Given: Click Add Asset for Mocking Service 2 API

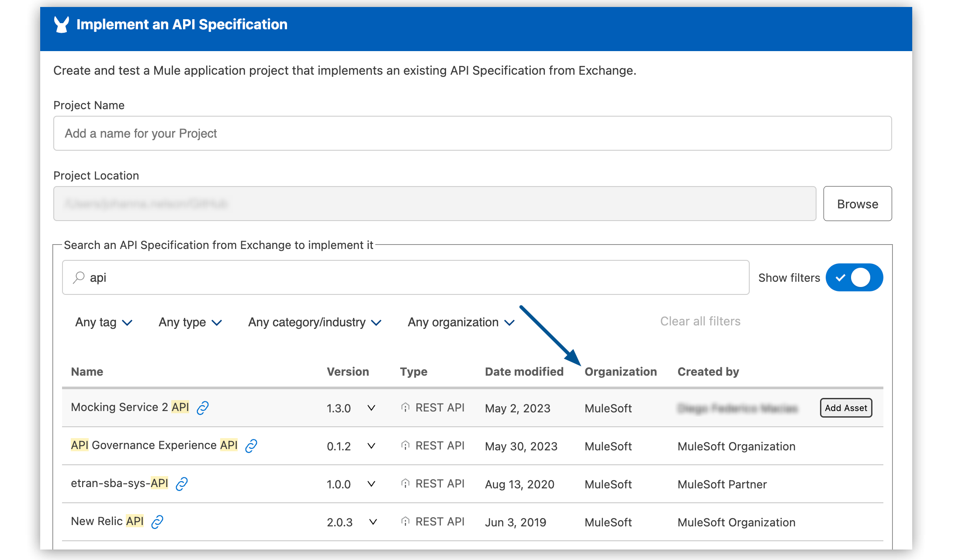Looking at the screenshot, I should 845,408.
